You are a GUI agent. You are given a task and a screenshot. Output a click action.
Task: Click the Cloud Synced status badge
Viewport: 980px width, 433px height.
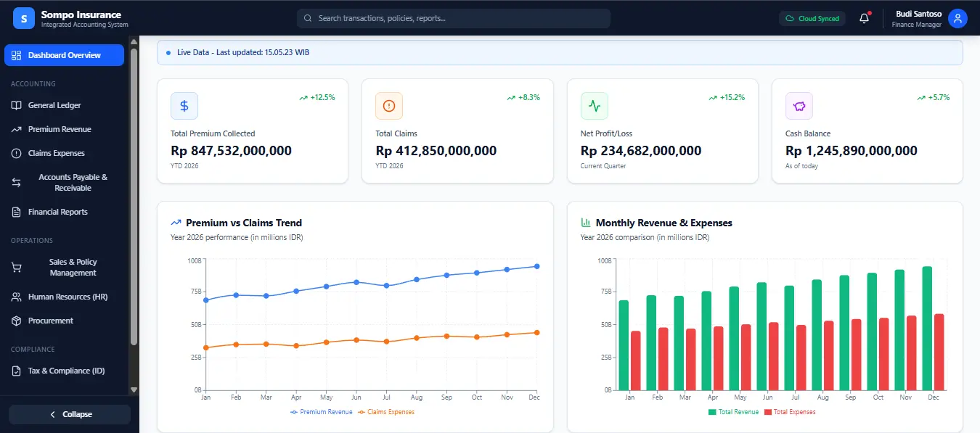[x=812, y=18]
